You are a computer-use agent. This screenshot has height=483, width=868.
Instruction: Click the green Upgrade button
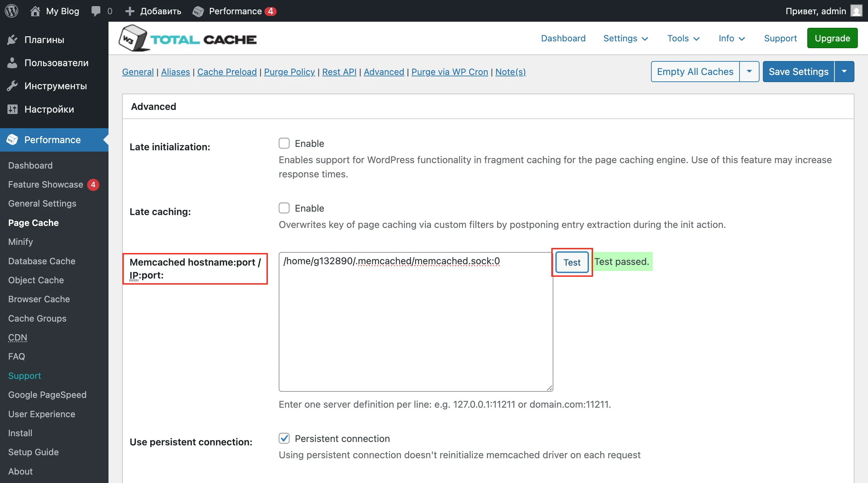(832, 38)
